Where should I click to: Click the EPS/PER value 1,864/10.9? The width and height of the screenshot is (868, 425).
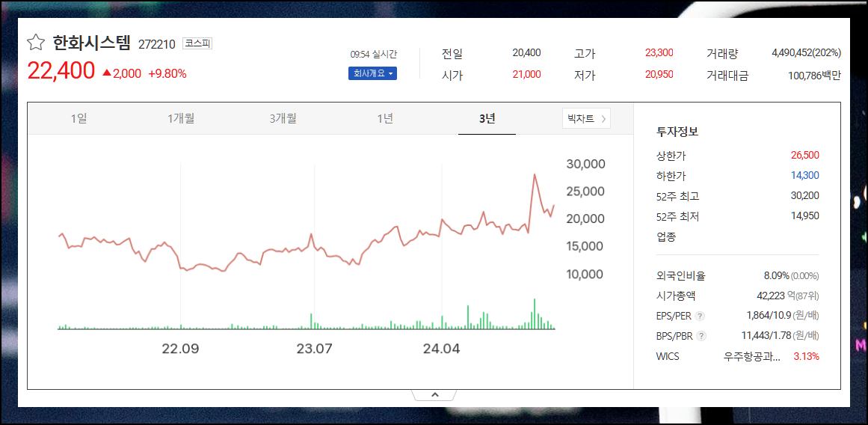click(769, 316)
